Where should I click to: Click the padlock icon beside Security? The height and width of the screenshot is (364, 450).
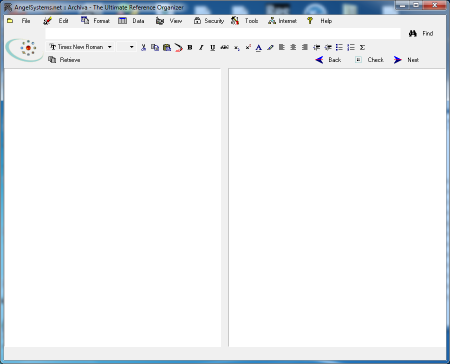197,21
